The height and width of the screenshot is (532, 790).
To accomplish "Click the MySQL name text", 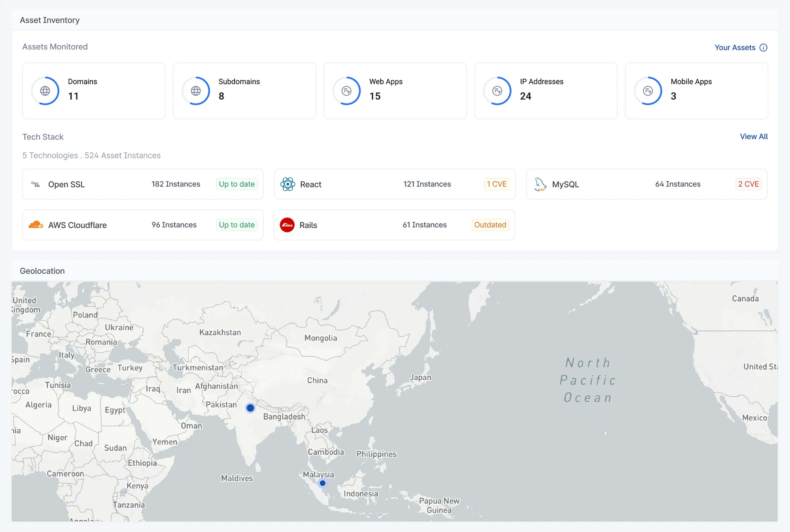I will click(565, 184).
